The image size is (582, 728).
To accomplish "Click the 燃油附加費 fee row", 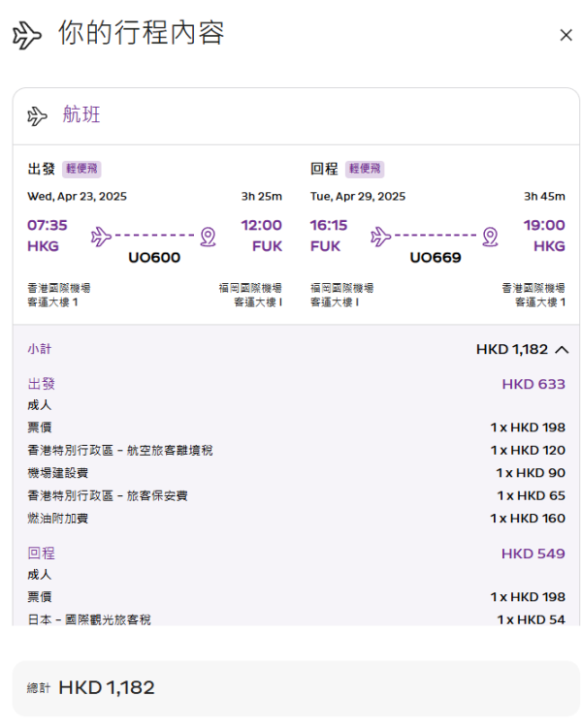I will click(x=296, y=519).
